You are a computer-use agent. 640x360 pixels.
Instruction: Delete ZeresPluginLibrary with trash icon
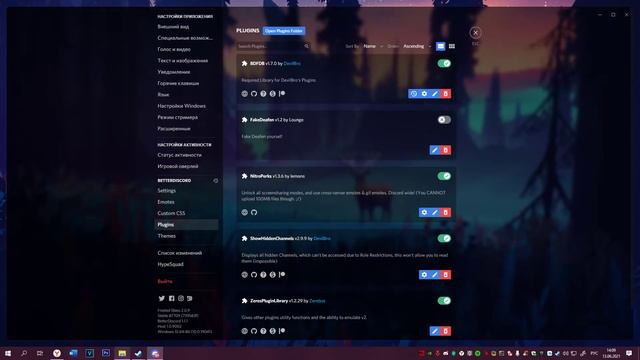(x=445, y=331)
